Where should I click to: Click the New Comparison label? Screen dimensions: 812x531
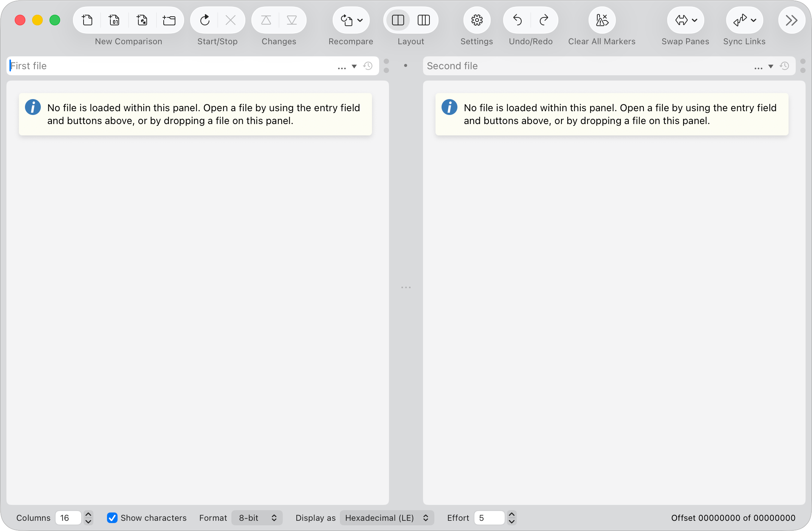pos(129,42)
